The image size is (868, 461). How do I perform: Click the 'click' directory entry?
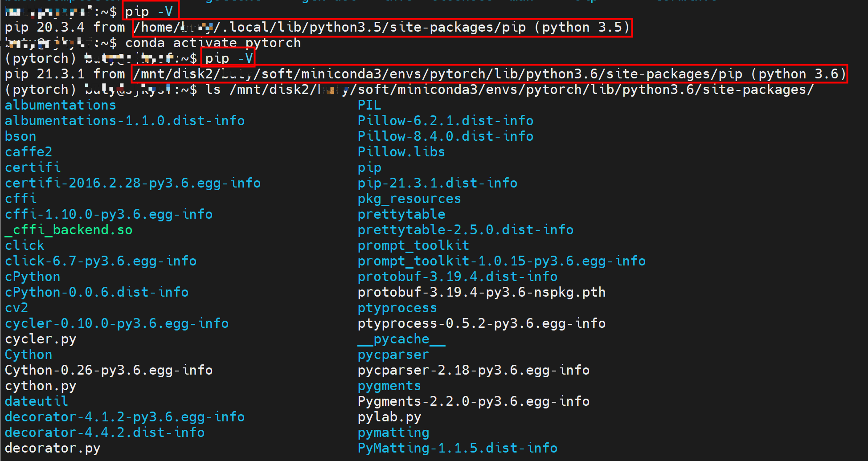25,245
